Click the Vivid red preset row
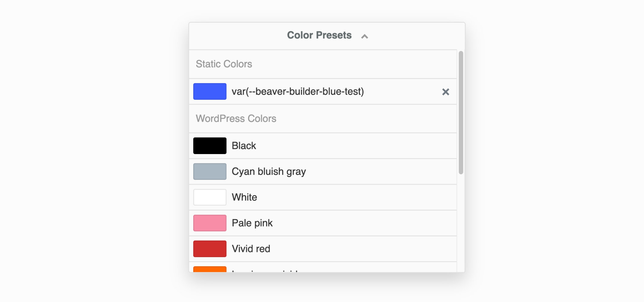Viewport: 644px width, 302px height. click(322, 249)
